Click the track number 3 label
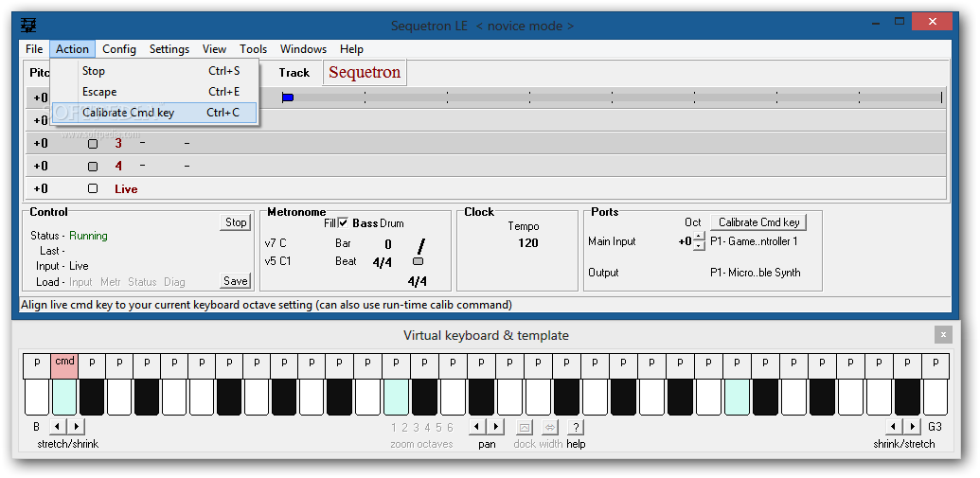This screenshot has height=478, width=980. click(118, 144)
